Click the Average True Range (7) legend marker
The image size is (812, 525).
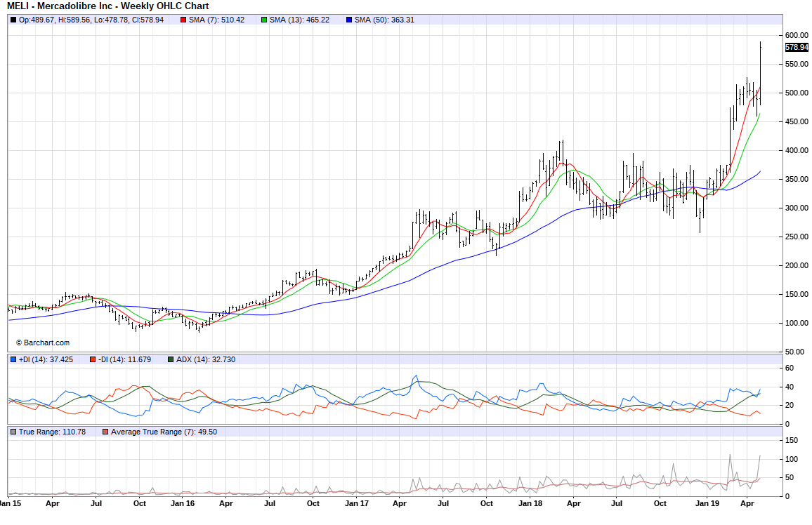(105, 432)
